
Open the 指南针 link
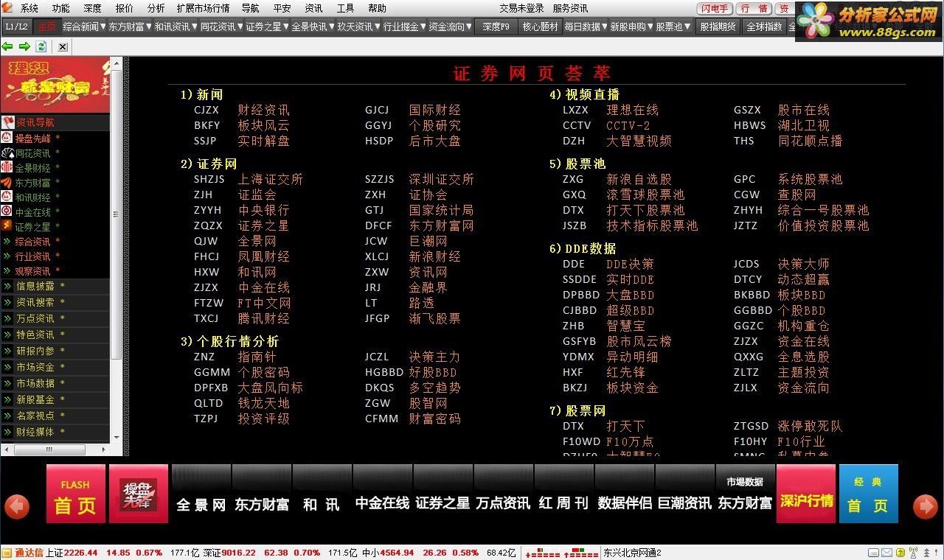[257, 357]
